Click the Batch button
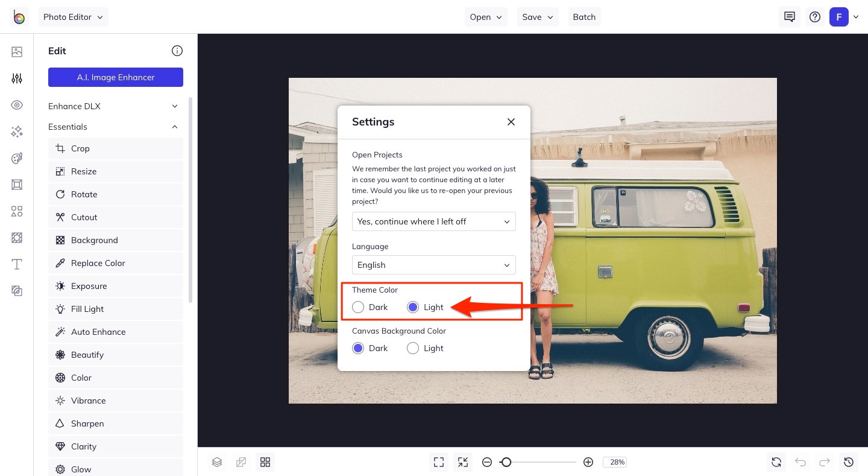Screen dimensions: 868x476 pos(584,17)
